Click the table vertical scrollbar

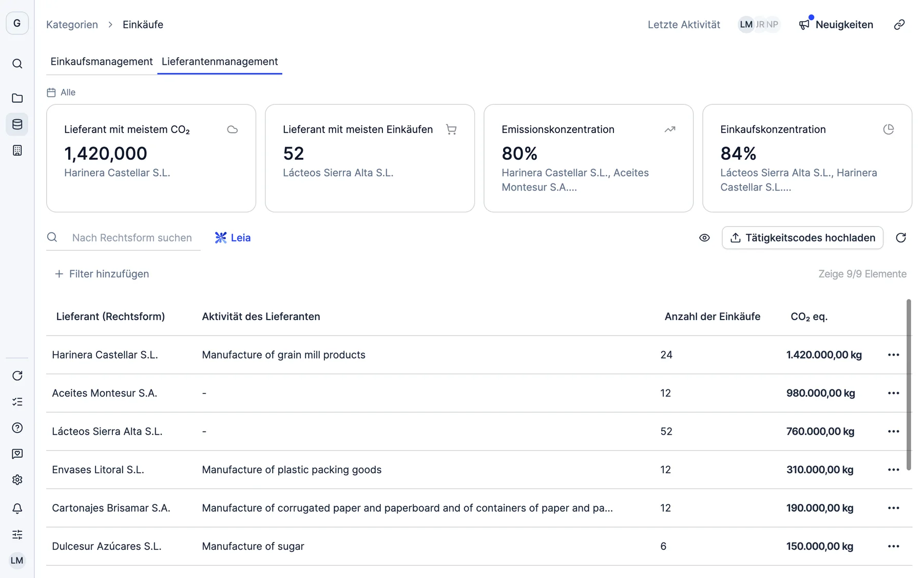pyautogui.click(x=909, y=384)
